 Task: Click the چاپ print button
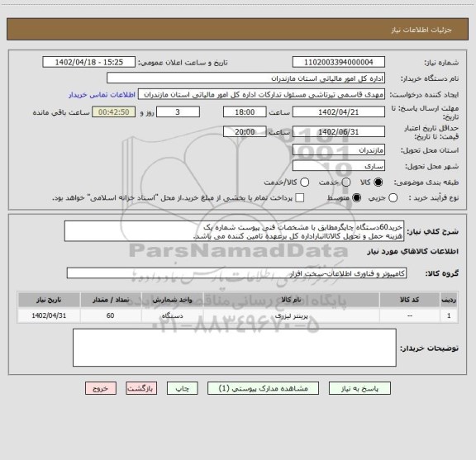click(x=182, y=388)
